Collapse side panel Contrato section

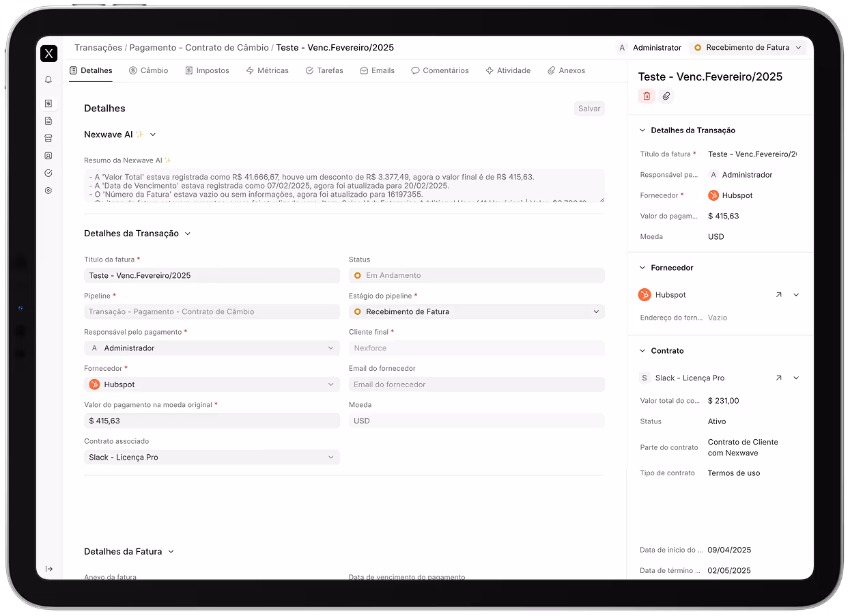click(642, 351)
